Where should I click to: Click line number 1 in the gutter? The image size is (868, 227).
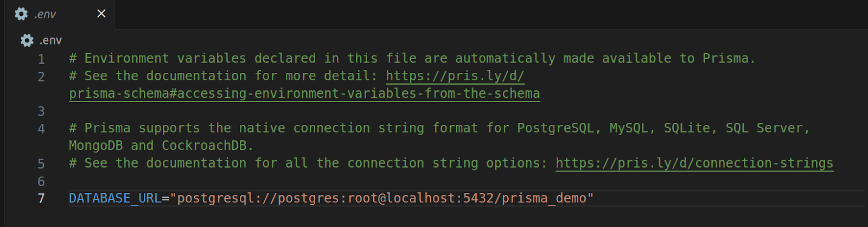pyautogui.click(x=41, y=59)
